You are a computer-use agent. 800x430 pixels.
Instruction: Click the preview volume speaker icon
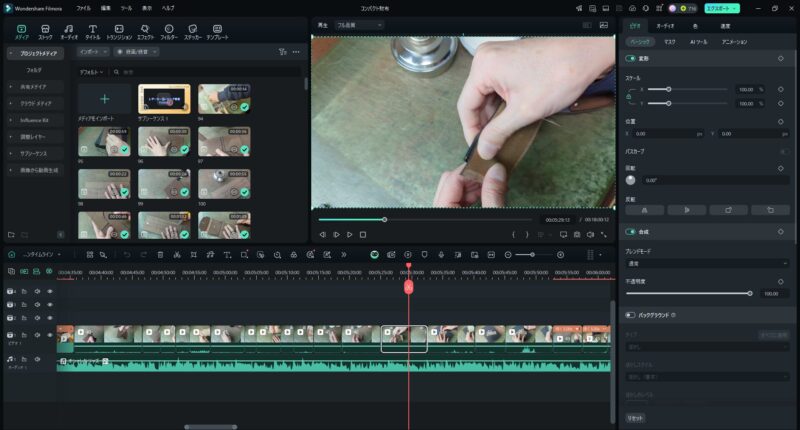click(590, 235)
